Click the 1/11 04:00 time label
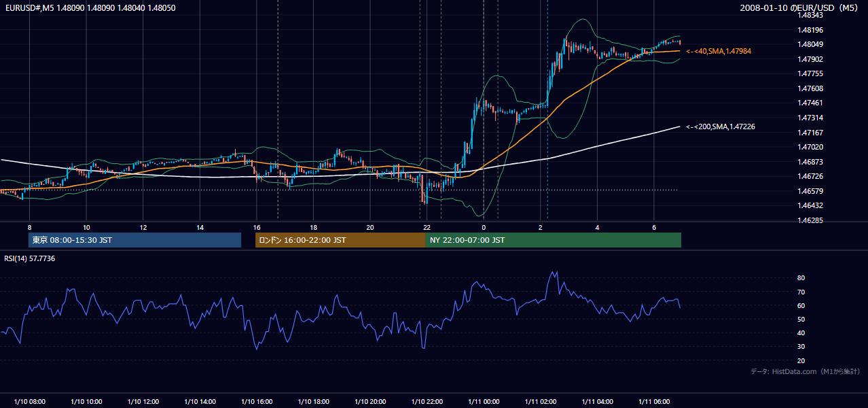868x408 pixels. tap(597, 402)
